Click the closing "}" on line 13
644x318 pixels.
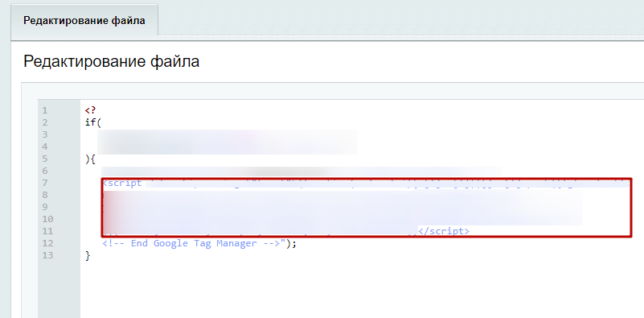tap(88, 255)
